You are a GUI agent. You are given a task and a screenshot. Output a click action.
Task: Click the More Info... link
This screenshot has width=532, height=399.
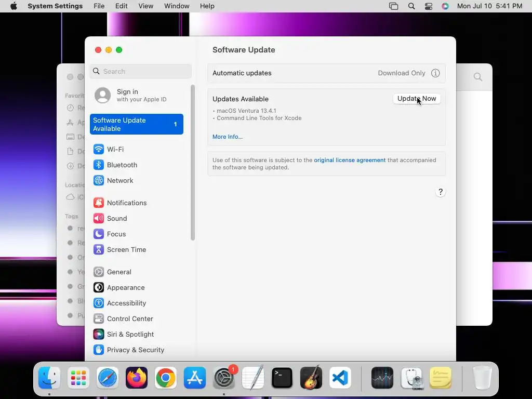pyautogui.click(x=228, y=137)
